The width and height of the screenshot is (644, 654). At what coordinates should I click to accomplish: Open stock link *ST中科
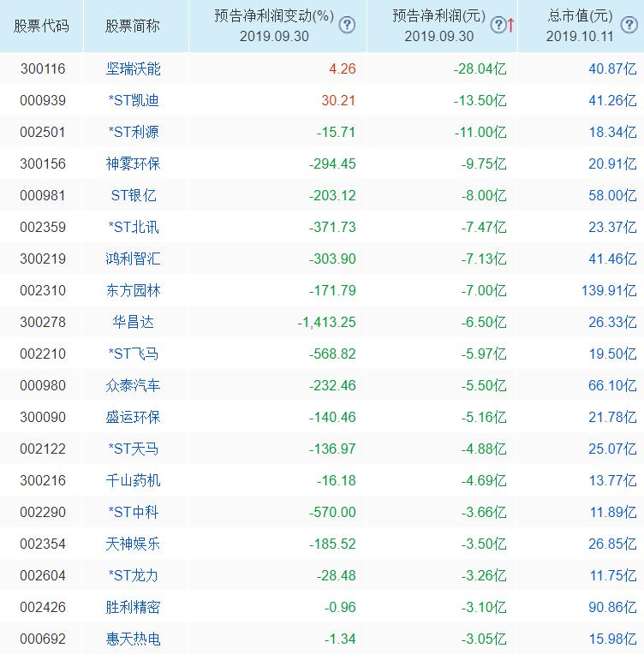134,512
